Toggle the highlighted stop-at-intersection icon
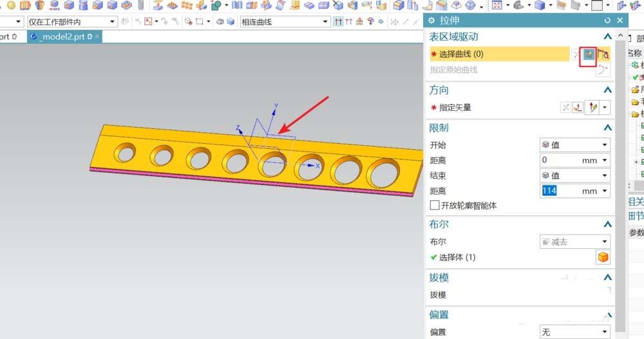 [x=338, y=22]
